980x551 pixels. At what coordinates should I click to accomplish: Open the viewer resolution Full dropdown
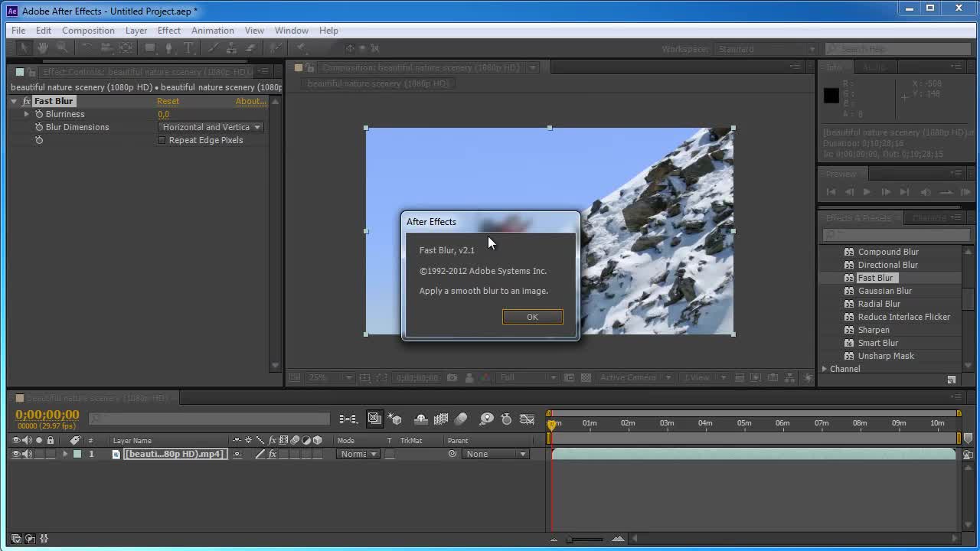(527, 377)
